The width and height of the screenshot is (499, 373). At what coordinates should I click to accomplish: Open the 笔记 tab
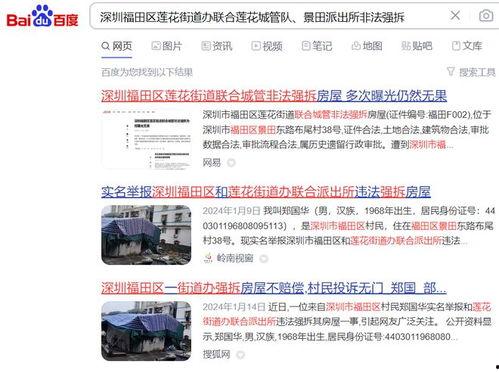(317, 46)
